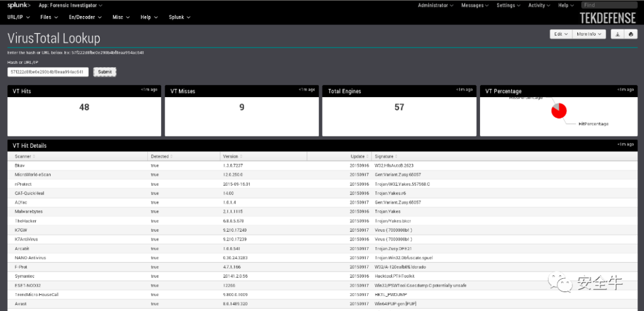Click the More Info dropdown button
644x311 pixels.
[589, 35]
